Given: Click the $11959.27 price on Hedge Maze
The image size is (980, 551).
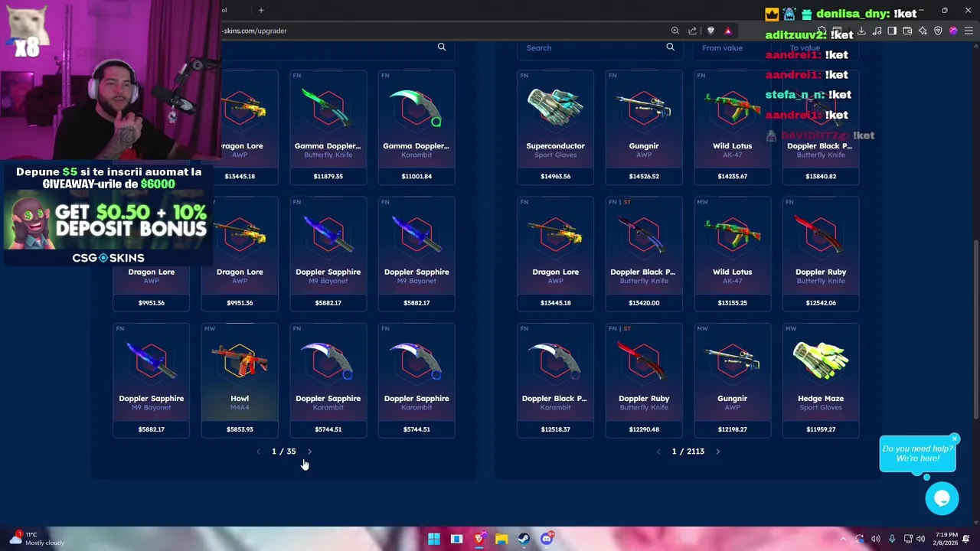Looking at the screenshot, I should point(821,429).
